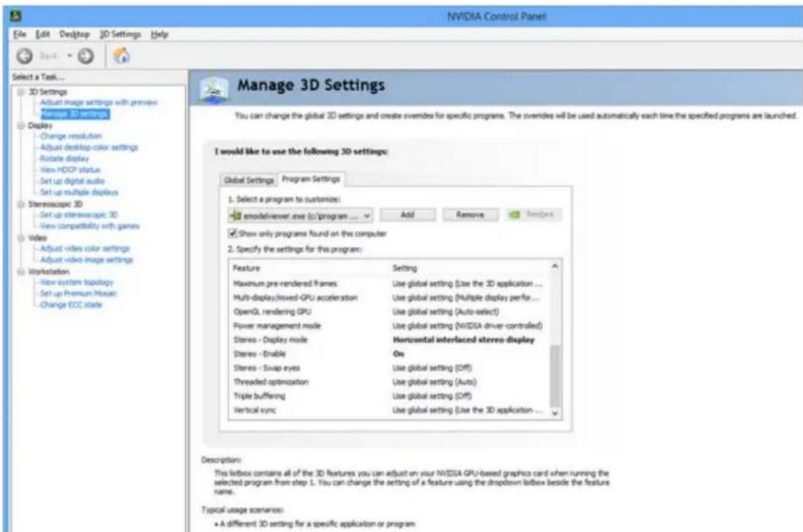Select Vertical sync row

(x=389, y=410)
